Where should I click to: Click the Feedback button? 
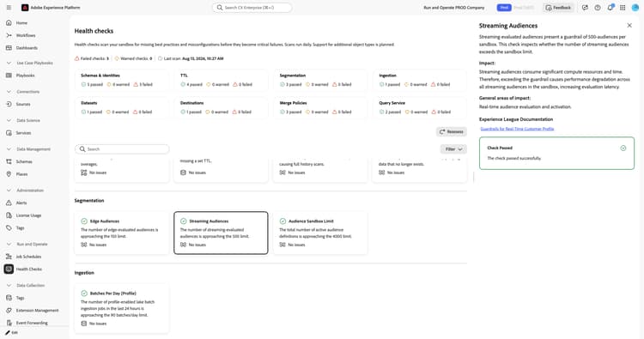tap(558, 8)
